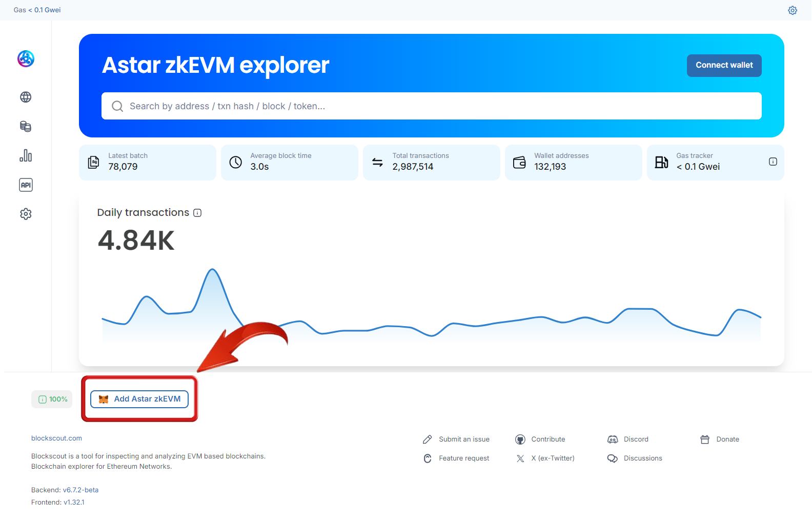Click the MetaMask fox icon
The image size is (812, 520).
(104, 399)
